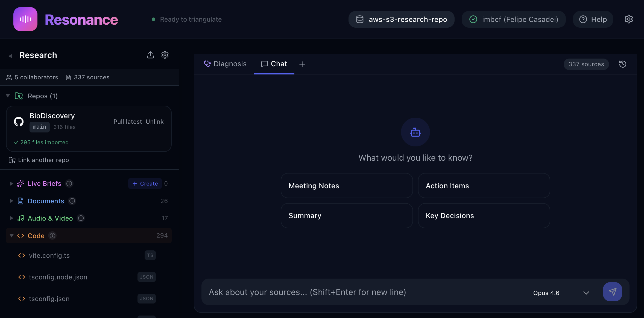Click the Repos folder icon

(19, 96)
